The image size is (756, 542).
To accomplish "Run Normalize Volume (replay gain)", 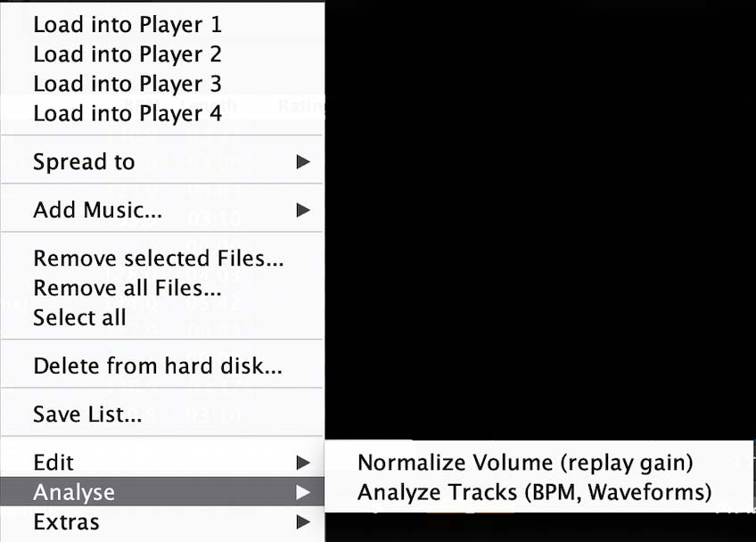I will pyautogui.click(x=525, y=463).
